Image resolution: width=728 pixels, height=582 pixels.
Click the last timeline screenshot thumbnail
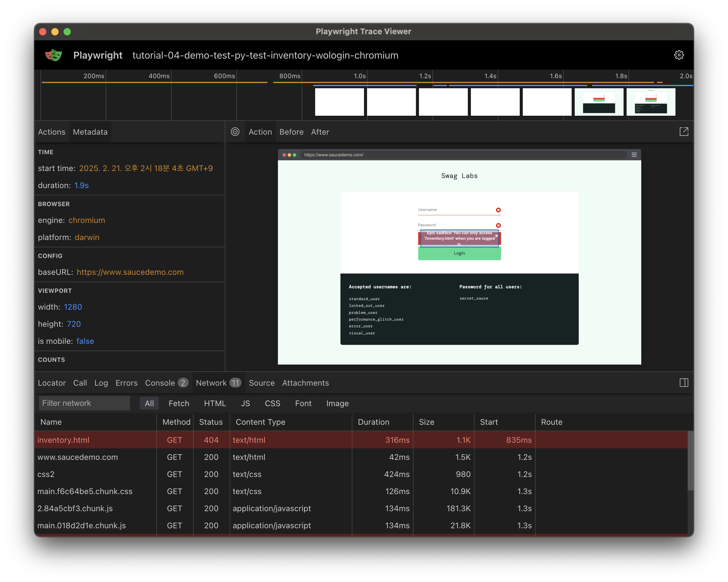pos(650,102)
